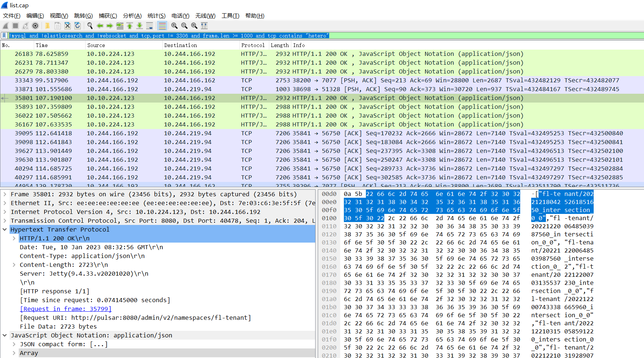644x358 pixels.
Task: Click hex offset 0100 row in bytes pane
Action: pos(329,218)
